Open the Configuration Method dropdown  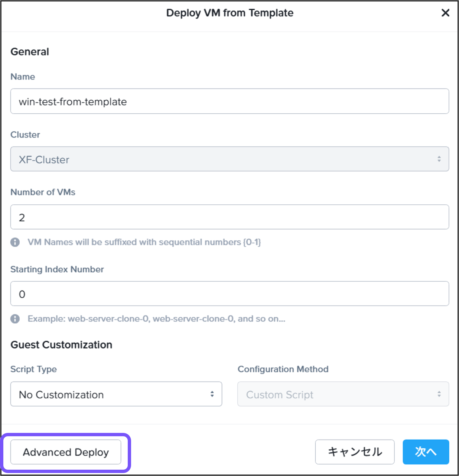tap(343, 394)
